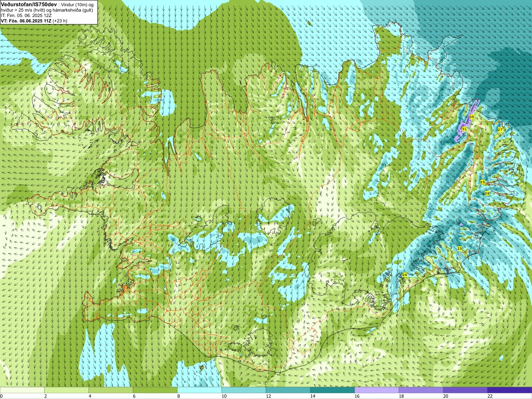Screen dimensions: 532x399
Task: Choose the 16–18 m/s lavender scale segment
Action: point(377,390)
